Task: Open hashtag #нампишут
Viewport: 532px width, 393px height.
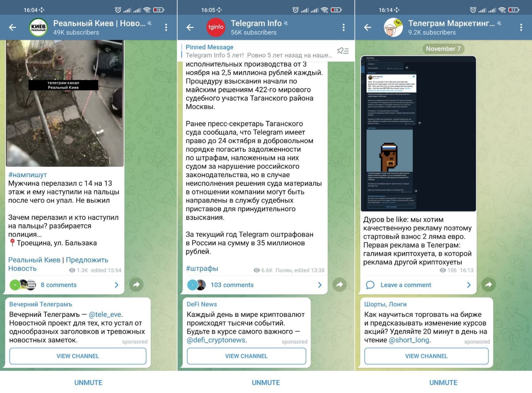Action: click(28, 175)
